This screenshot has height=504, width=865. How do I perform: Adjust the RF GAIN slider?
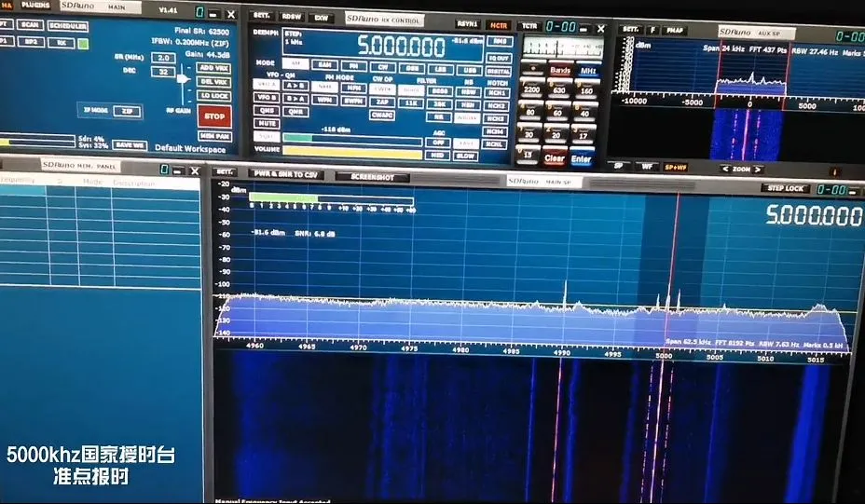point(184,79)
